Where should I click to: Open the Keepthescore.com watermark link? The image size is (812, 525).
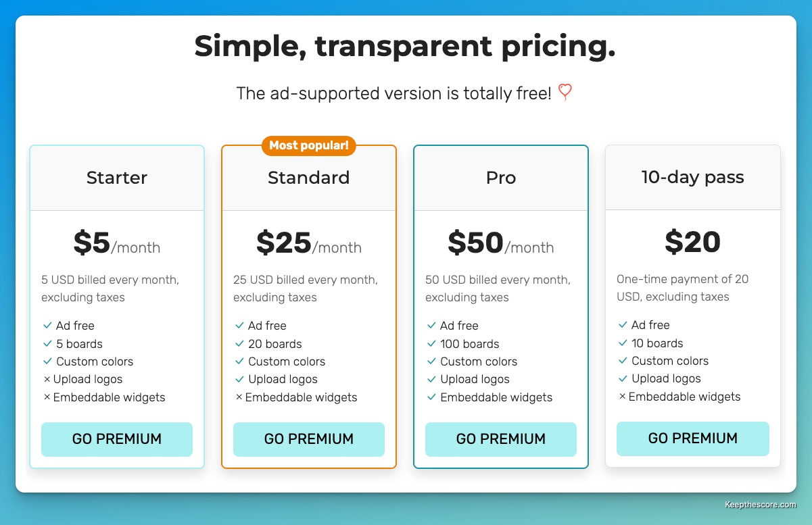click(761, 505)
